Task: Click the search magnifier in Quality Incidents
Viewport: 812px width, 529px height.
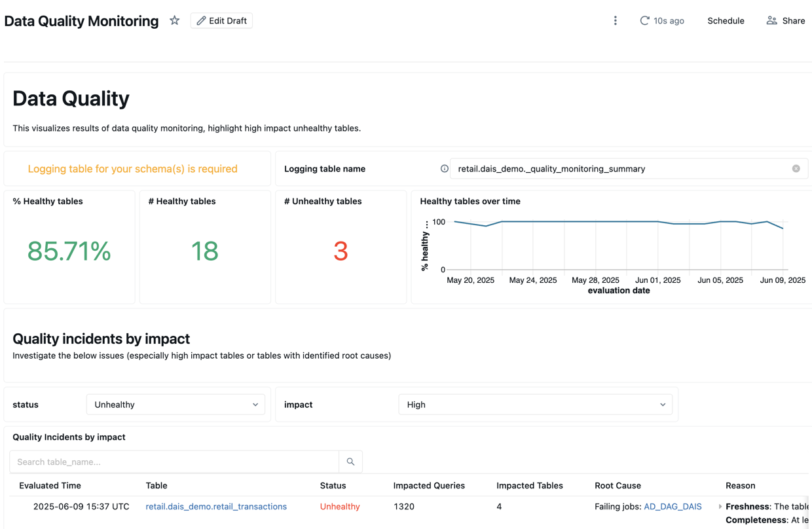Action: point(350,462)
